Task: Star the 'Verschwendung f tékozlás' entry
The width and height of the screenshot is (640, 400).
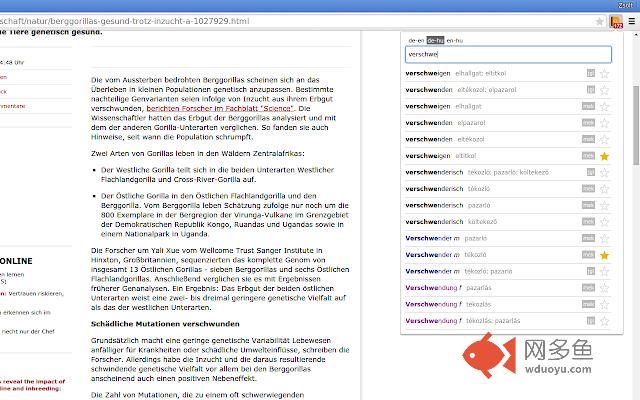Action: point(604,304)
